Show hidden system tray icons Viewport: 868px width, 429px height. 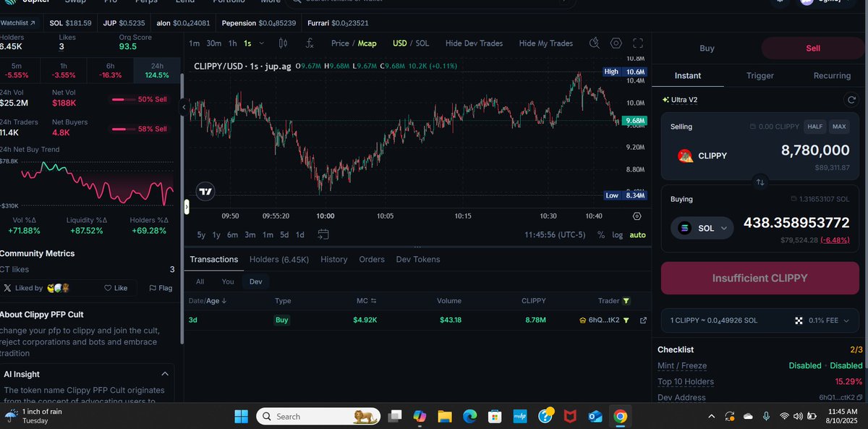pos(712,417)
